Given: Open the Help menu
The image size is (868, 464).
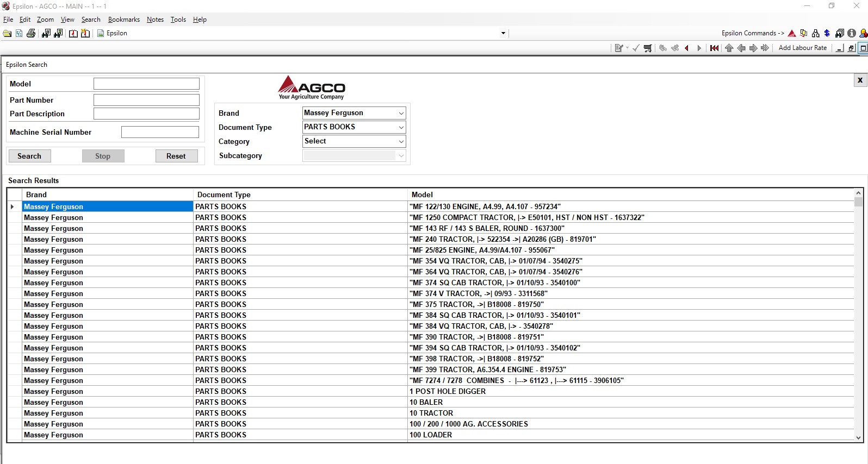Looking at the screenshot, I should 200,20.
